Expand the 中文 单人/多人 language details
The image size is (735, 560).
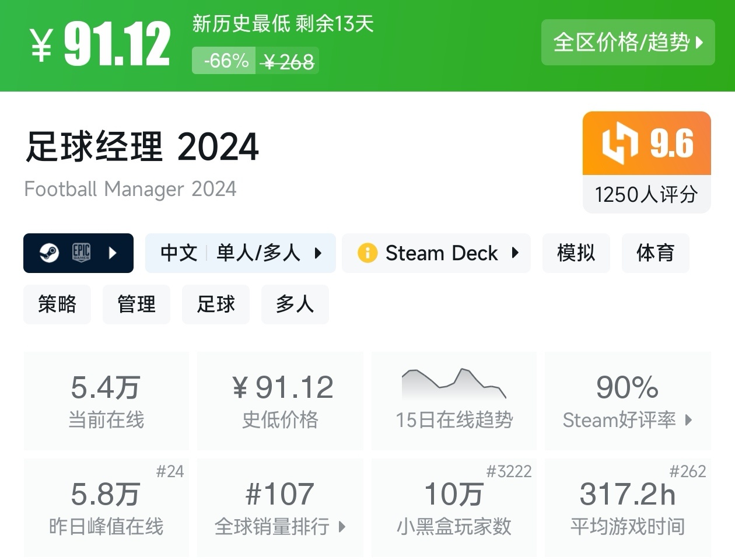[x=240, y=253]
